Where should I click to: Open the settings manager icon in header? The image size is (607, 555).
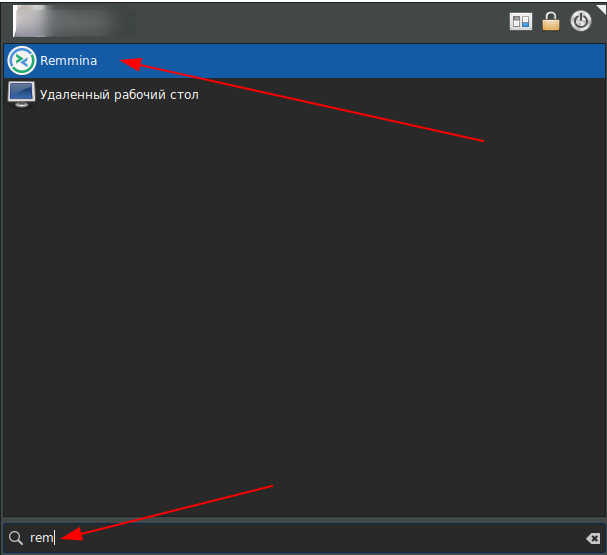click(x=521, y=21)
